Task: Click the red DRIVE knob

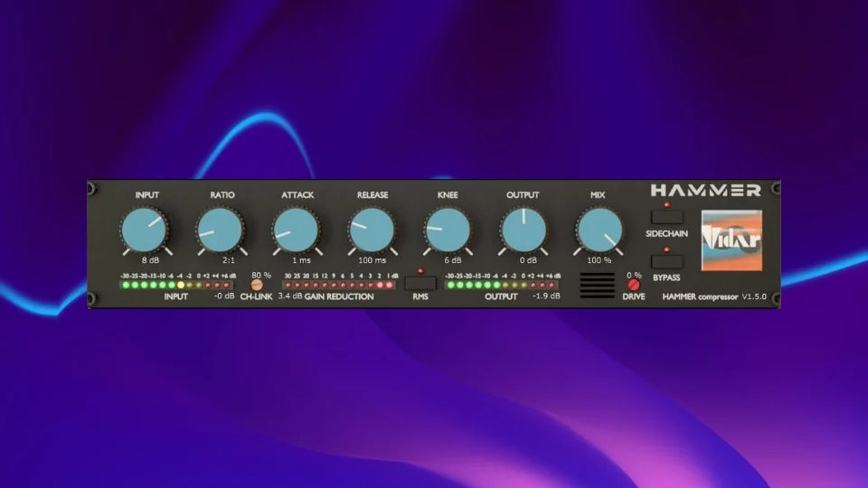Action: pos(633,285)
